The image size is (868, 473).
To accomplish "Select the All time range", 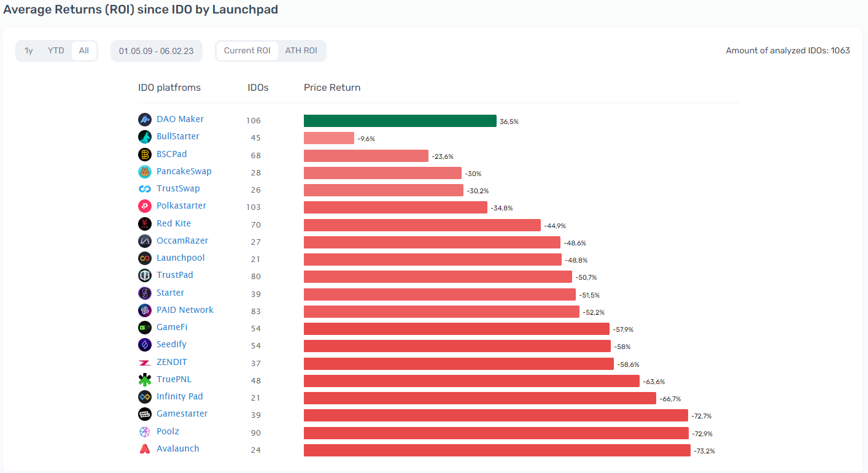I will coord(83,51).
